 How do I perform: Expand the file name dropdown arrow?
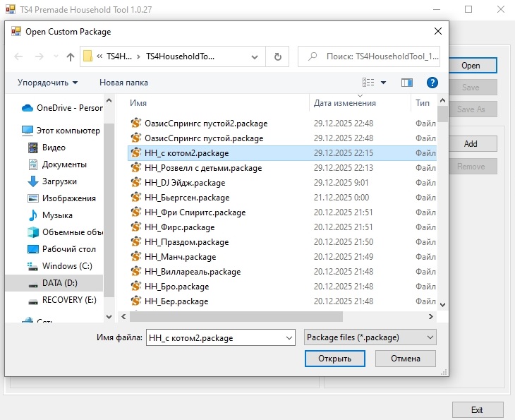[x=289, y=338]
